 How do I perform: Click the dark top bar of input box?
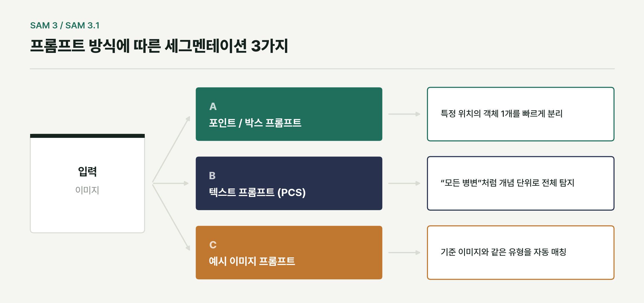click(87, 136)
